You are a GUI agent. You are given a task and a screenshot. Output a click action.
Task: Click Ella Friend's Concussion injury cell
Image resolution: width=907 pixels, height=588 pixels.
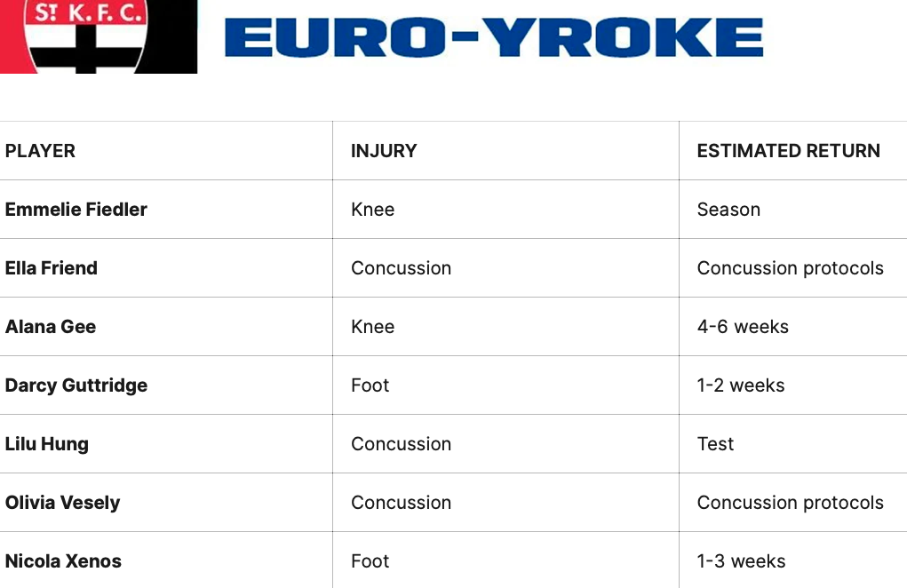401,268
